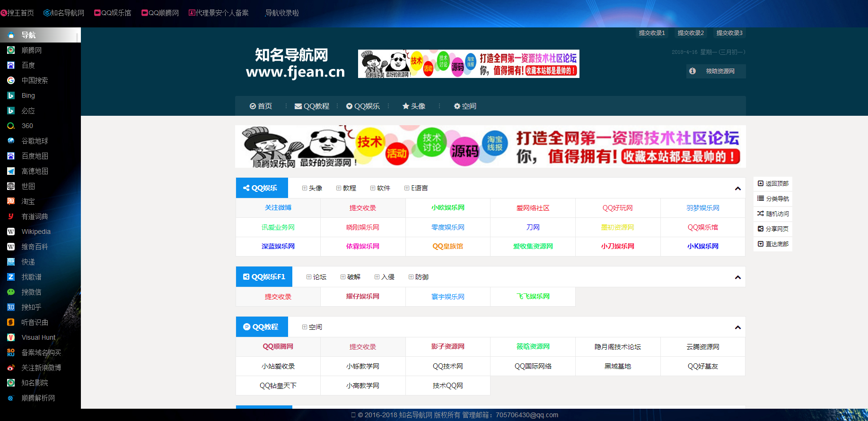
Task: Collapse the QQ教程 section chevron
Action: (x=737, y=327)
